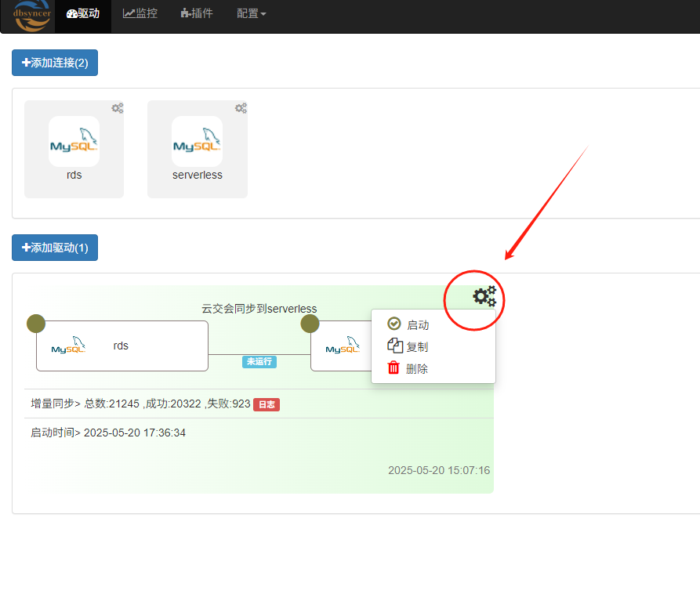Open the settings gear on the rds connection card

[117, 108]
